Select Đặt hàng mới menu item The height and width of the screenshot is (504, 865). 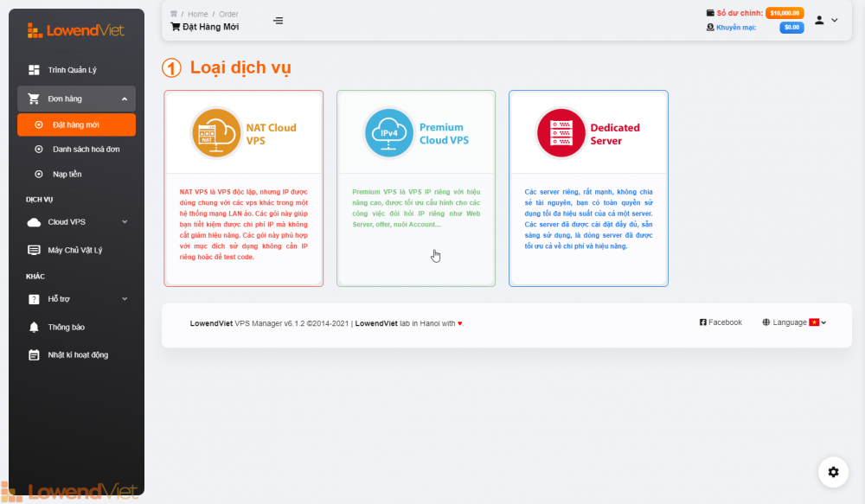click(77, 124)
